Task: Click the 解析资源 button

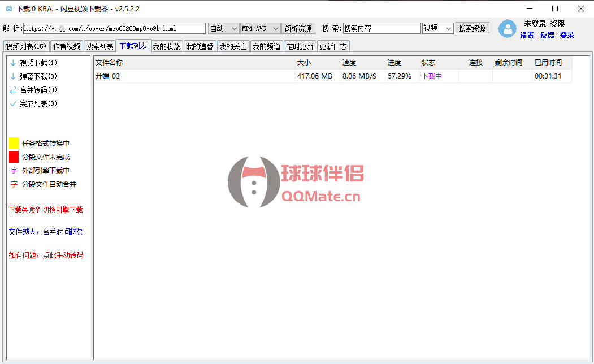Action: [x=298, y=28]
